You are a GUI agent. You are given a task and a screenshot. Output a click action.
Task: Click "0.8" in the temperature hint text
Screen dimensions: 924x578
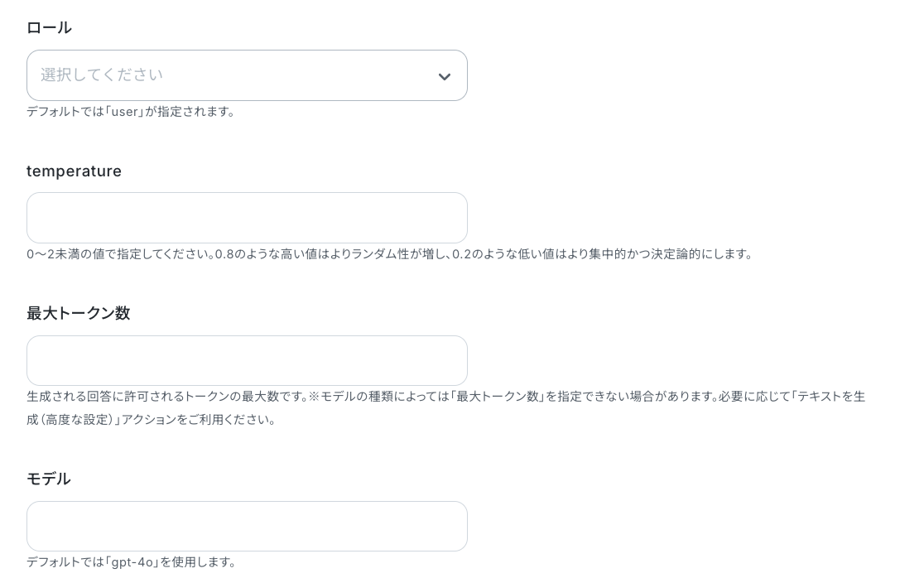[224, 254]
